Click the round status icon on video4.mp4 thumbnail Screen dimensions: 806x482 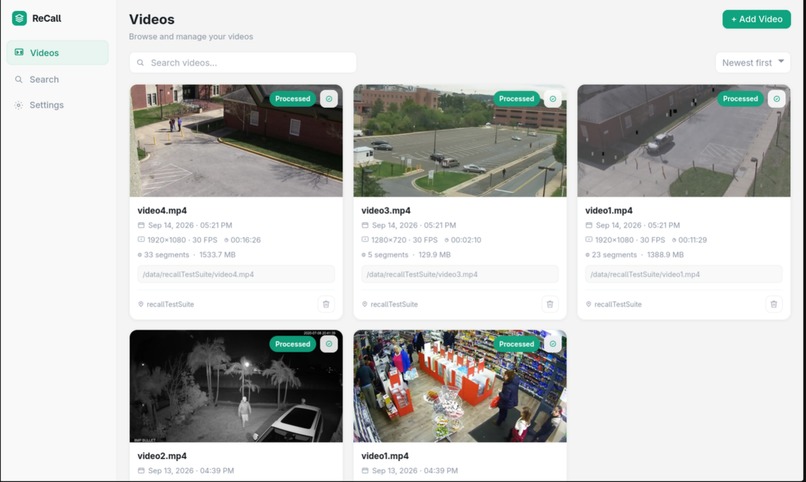click(x=329, y=99)
